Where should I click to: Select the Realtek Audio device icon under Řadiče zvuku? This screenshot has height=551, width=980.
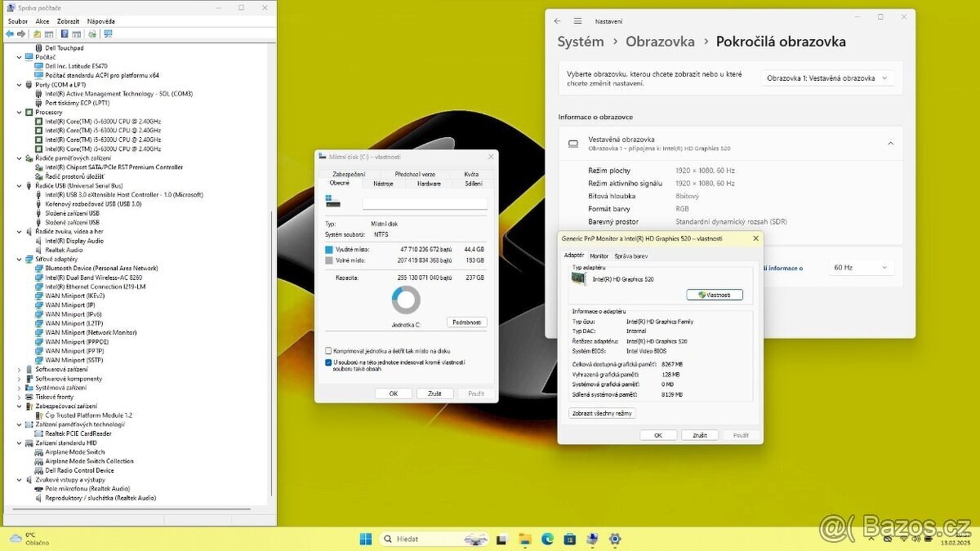[x=39, y=250]
